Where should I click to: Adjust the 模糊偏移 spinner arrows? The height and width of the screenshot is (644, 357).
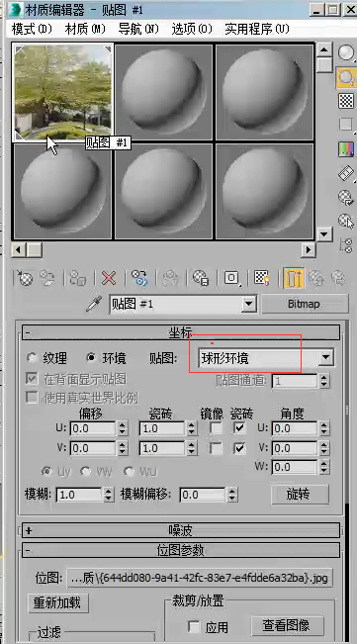[232, 495]
